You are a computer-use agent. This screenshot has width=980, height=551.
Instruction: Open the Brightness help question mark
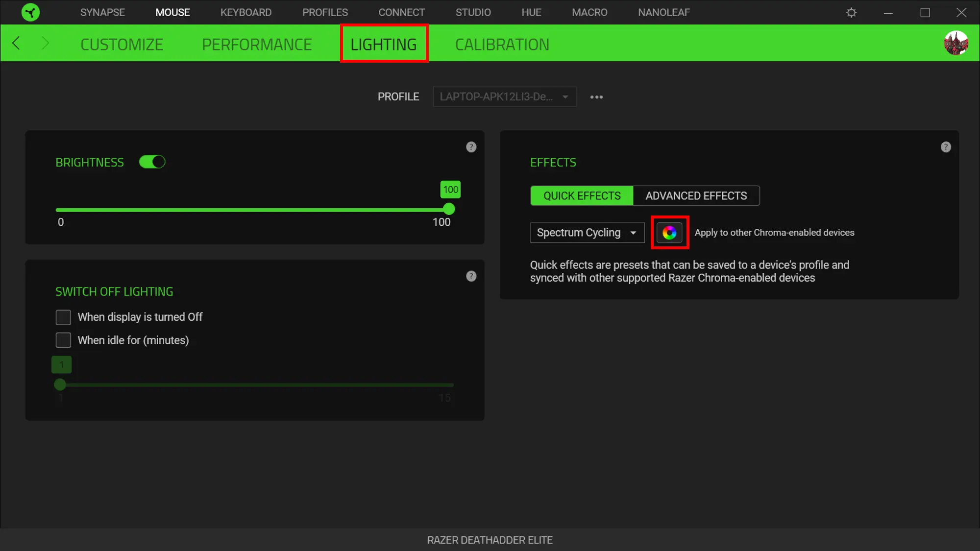tap(471, 147)
